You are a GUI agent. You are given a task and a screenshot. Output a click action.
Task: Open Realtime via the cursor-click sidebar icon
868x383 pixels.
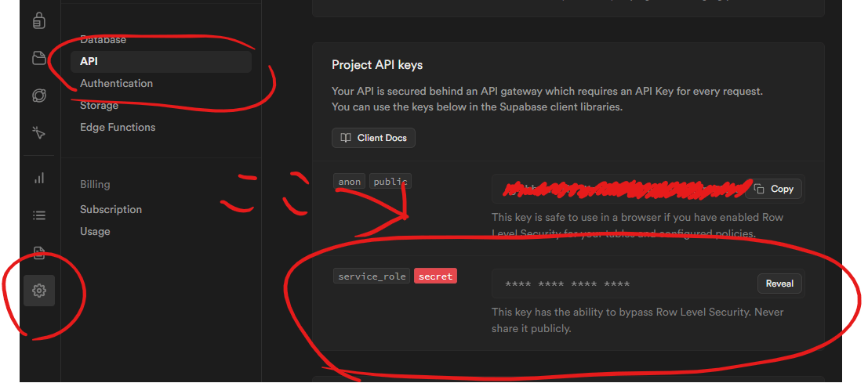coord(38,132)
